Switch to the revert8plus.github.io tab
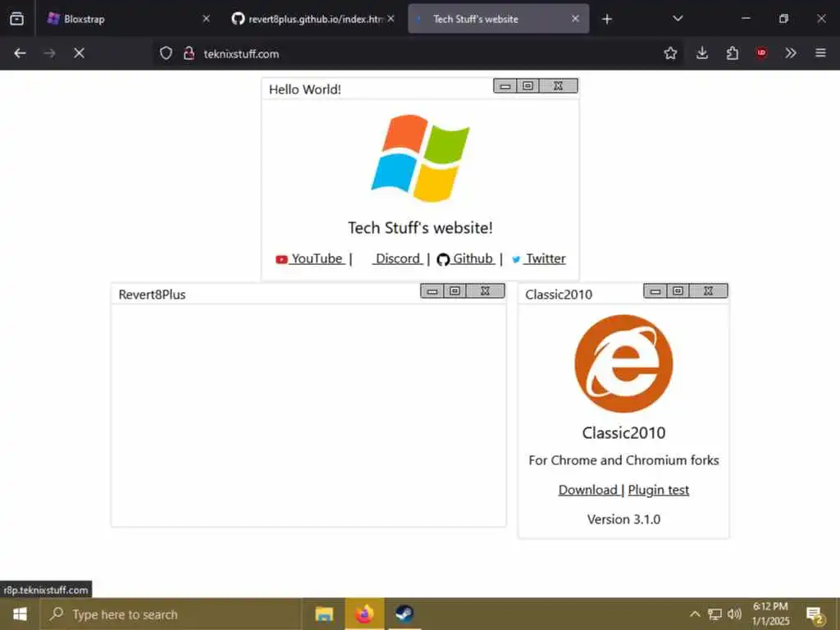The image size is (840, 630). click(313, 19)
